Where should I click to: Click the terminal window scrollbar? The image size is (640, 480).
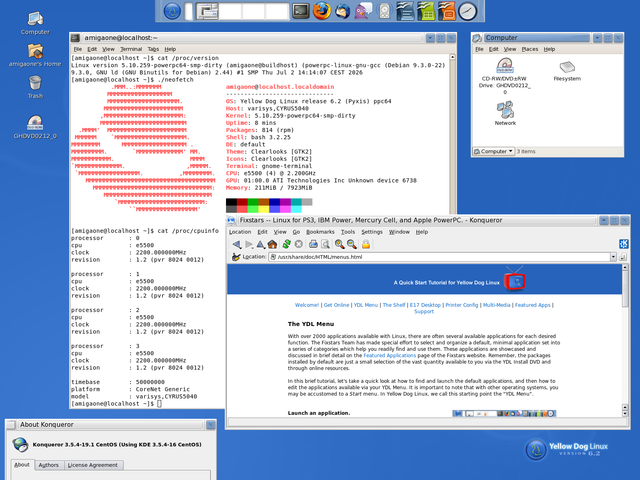[x=452, y=135]
